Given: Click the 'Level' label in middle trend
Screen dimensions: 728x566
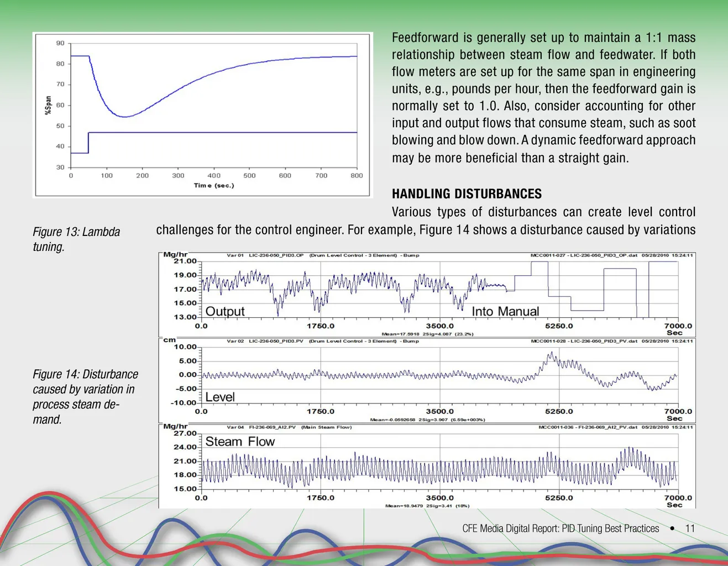Looking at the screenshot, I should tap(220, 397).
